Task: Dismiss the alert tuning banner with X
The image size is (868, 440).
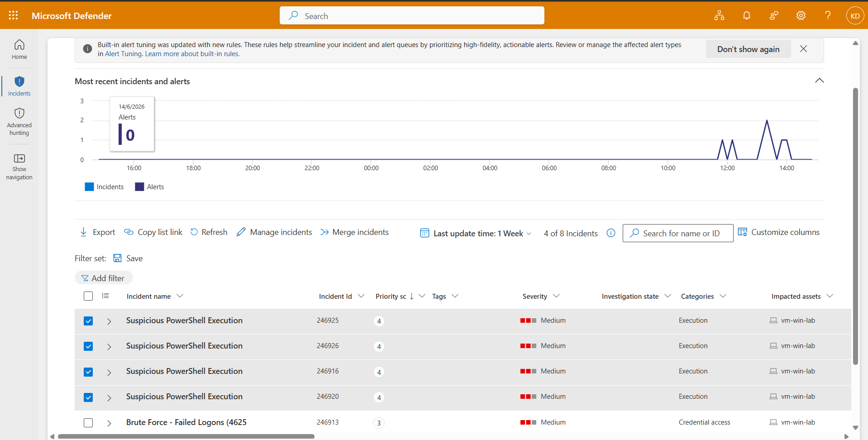Action: click(803, 49)
